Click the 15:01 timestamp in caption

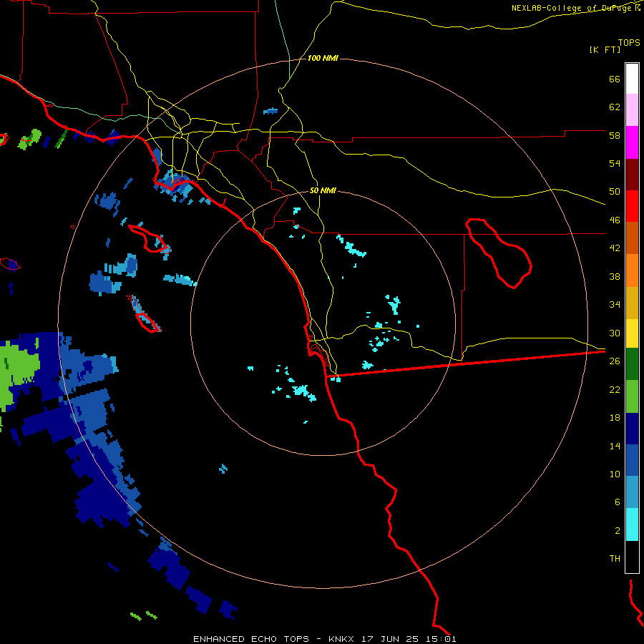441,639
